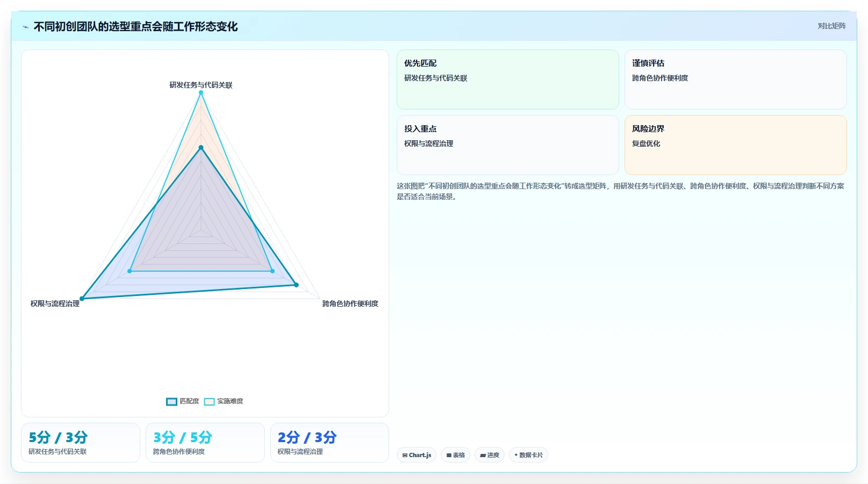The width and height of the screenshot is (868, 484).
Task: Click 权限与流程治理 text in the 投入重点 card
Action: [429, 143]
